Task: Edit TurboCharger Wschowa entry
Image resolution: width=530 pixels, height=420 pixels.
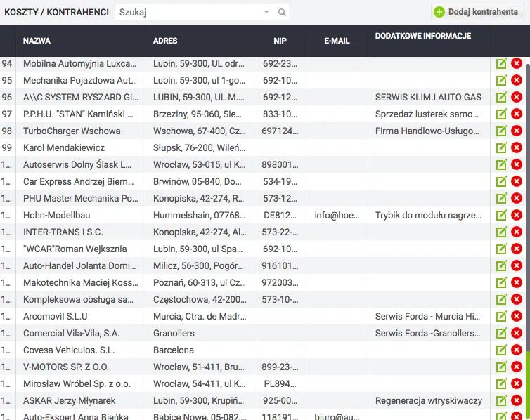Action: (501, 131)
